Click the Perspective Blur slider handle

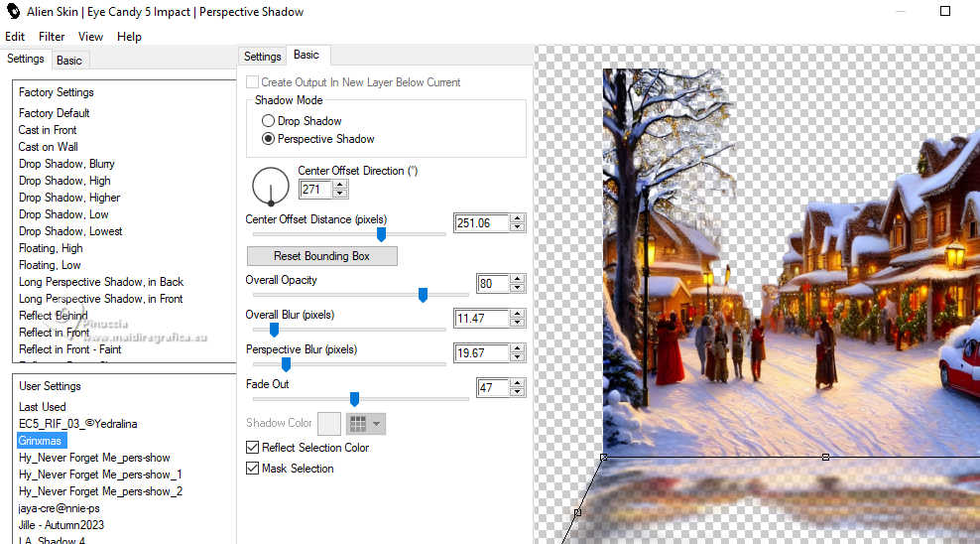286,364
